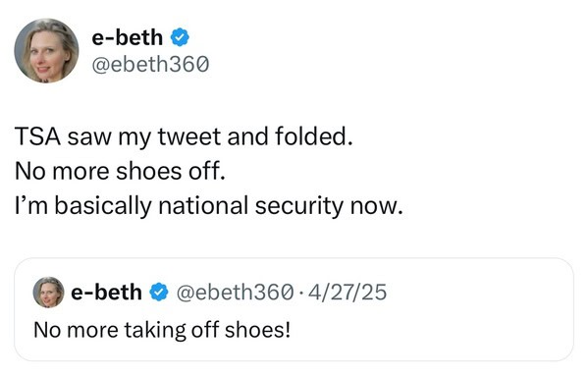Select the line "No more shoes off."
This screenshot has height=376, width=588.
pyautogui.click(x=120, y=172)
